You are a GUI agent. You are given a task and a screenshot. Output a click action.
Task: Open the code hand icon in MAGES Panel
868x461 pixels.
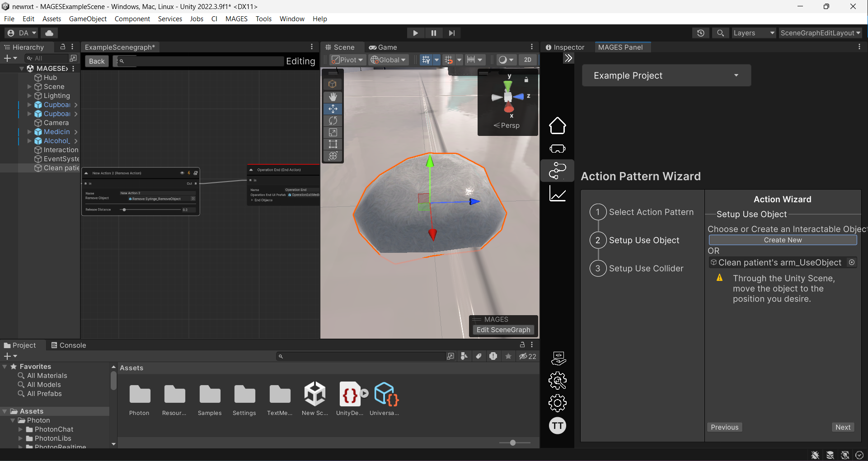(x=558, y=358)
